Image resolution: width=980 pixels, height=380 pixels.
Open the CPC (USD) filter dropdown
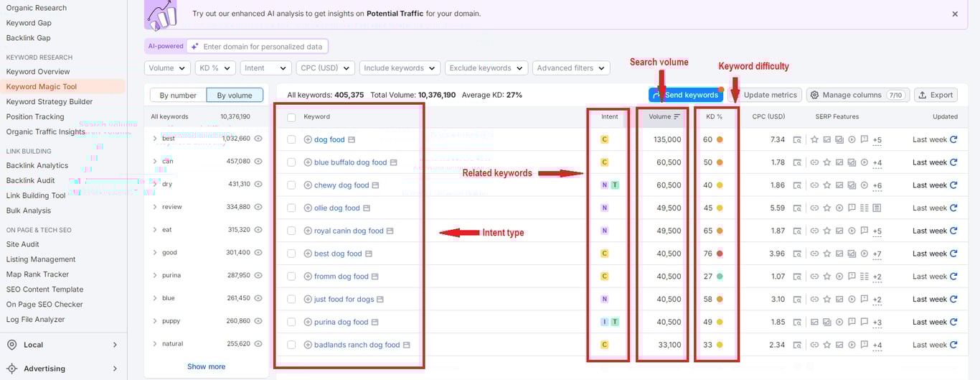tap(326, 68)
